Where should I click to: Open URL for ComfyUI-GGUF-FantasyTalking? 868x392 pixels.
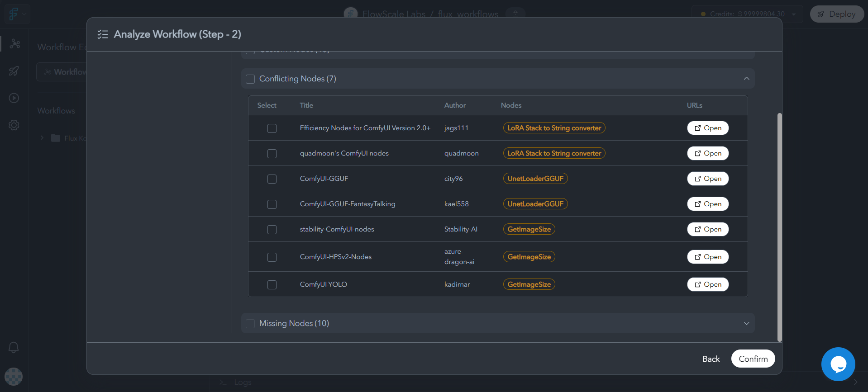point(708,204)
